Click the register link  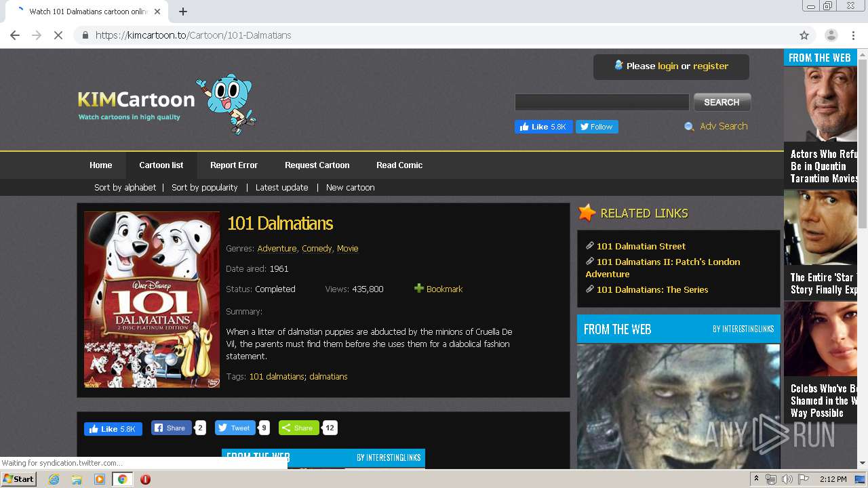(711, 66)
